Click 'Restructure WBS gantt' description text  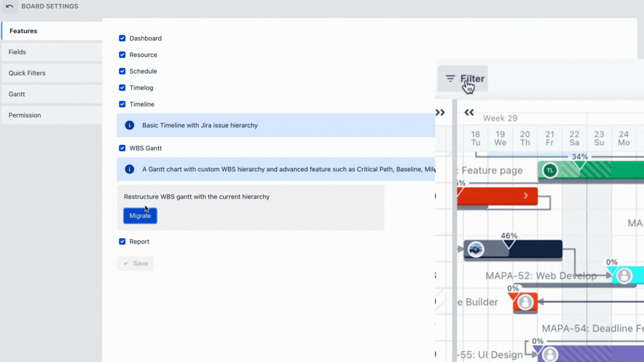pyautogui.click(x=197, y=197)
